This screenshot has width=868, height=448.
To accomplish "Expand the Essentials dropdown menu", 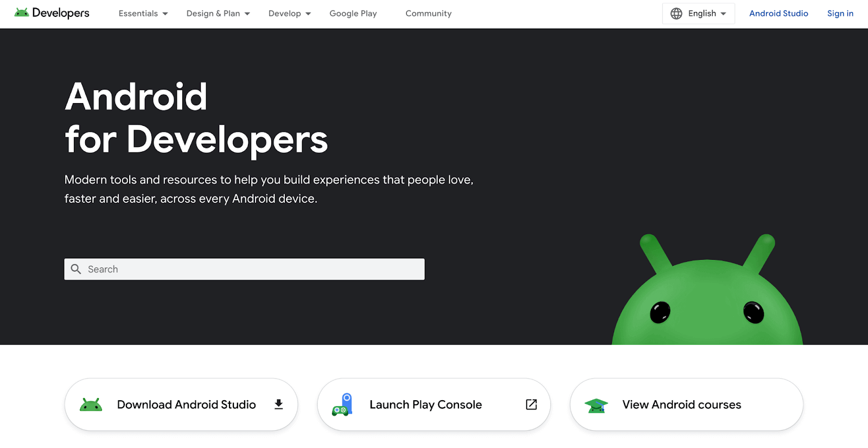I will click(143, 14).
